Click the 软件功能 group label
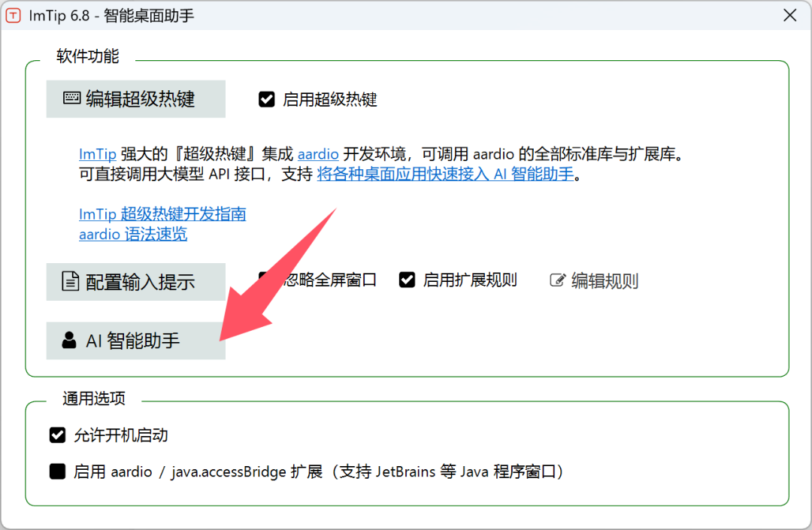This screenshot has height=530, width=812. tap(87, 56)
